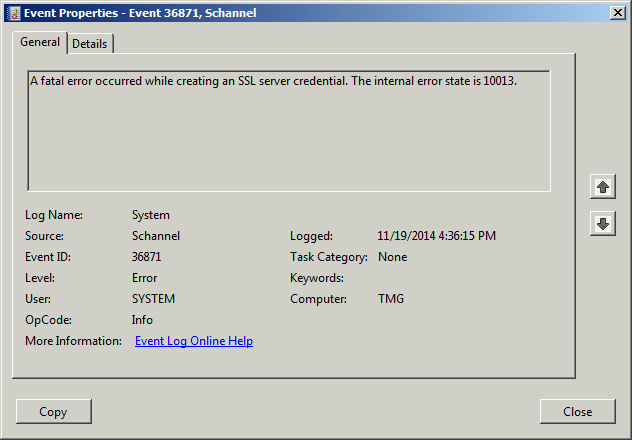Screen dimensions: 632x440
Task: Click the Computer value TMG
Action: (391, 299)
